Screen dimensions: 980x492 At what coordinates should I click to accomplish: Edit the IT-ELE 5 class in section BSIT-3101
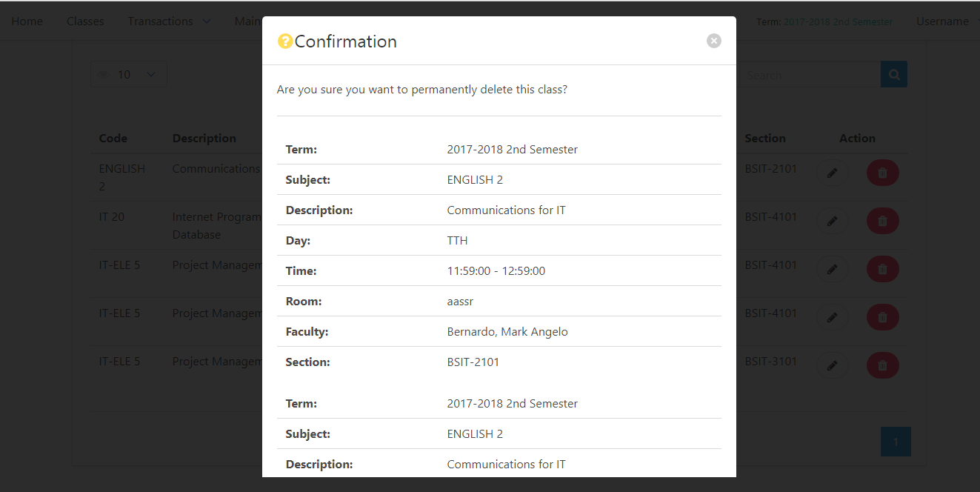[x=833, y=365]
